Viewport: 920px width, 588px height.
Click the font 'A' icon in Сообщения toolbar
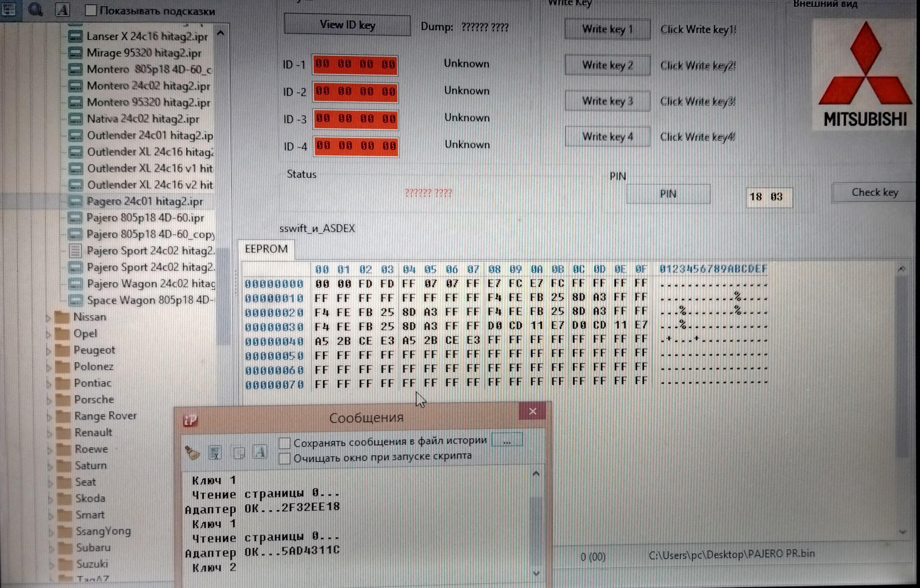click(x=260, y=452)
